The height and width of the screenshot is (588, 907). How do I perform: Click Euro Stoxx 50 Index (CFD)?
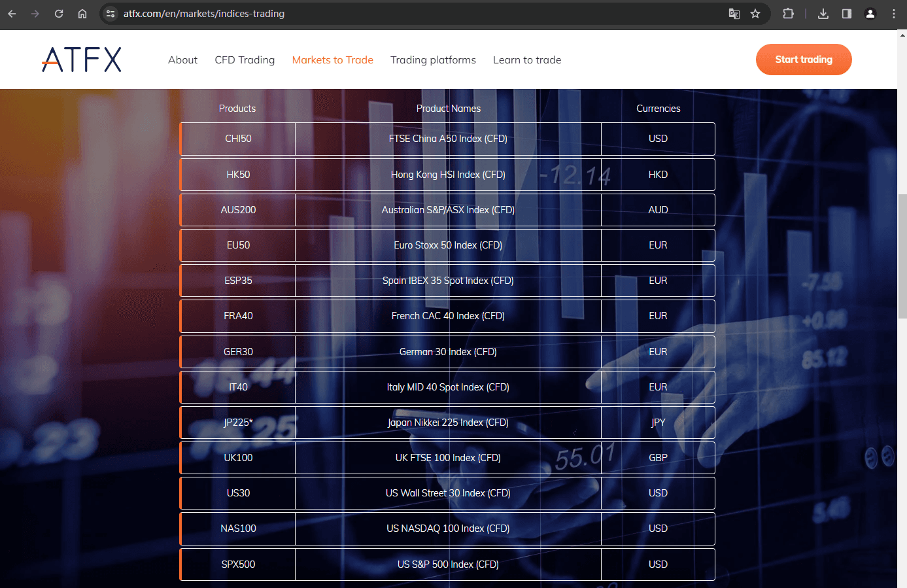coord(448,245)
